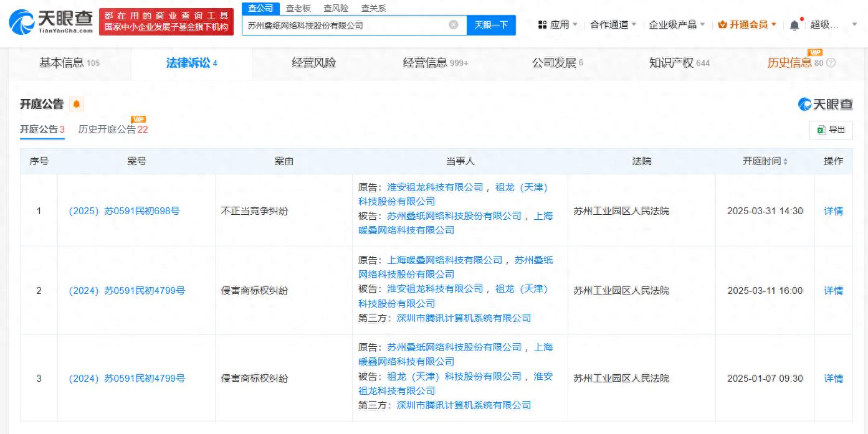Select the 开庭公告 3 sub-tab

pos(42,130)
